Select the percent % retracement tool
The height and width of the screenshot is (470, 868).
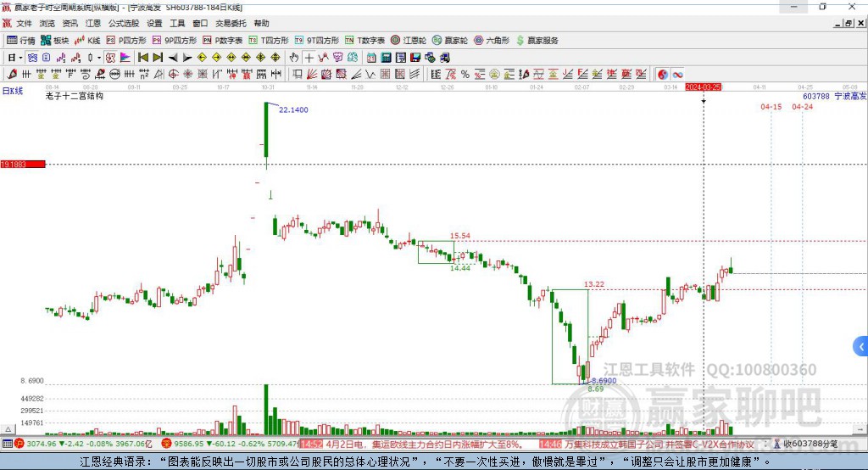pyautogui.click(x=465, y=75)
